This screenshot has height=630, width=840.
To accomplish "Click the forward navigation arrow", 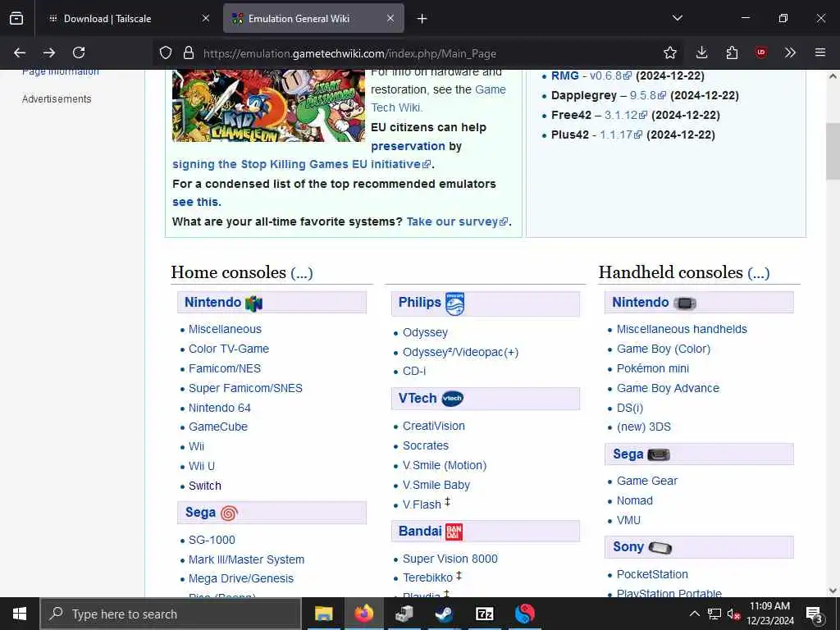I will (49, 52).
